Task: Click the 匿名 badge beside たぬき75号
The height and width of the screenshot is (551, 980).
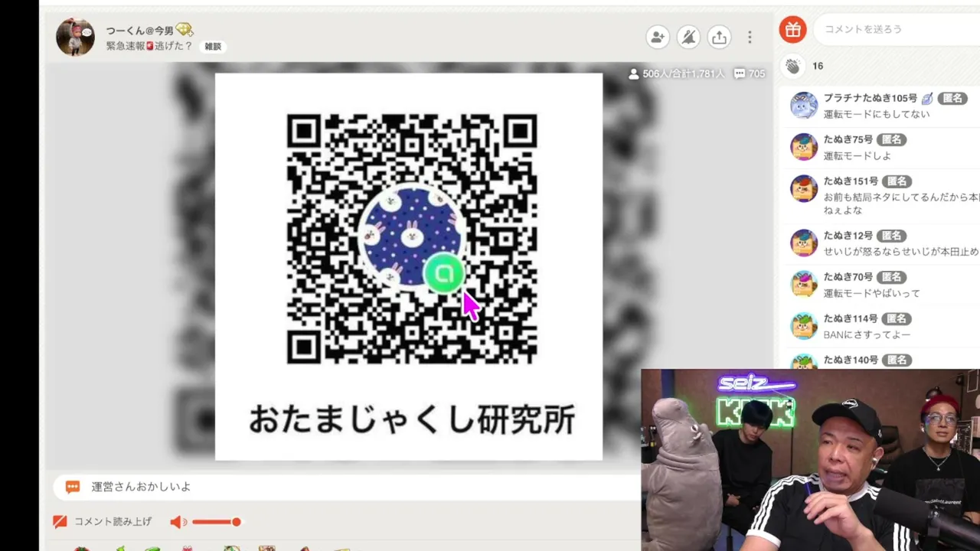Action: click(892, 140)
